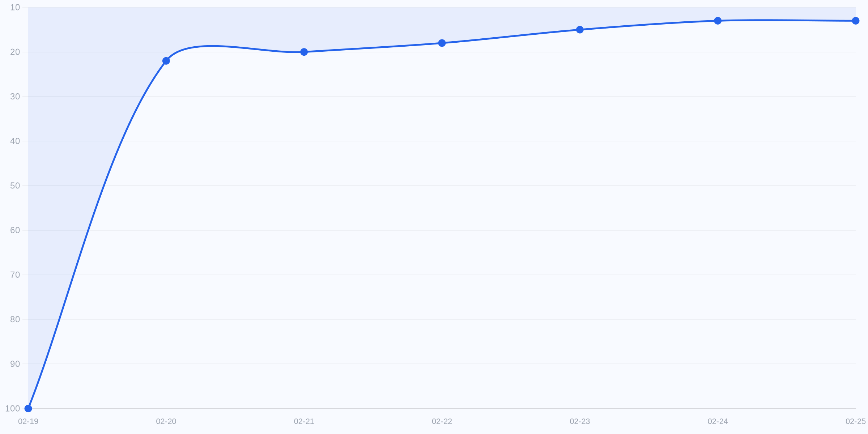Click the last data point at 02-25
The width and height of the screenshot is (868, 434).
[x=856, y=21]
